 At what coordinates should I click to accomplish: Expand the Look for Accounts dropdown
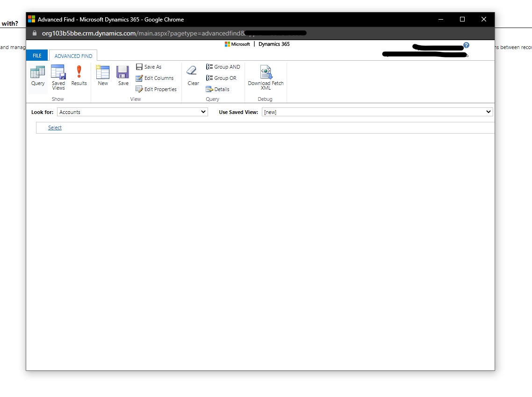(132, 112)
